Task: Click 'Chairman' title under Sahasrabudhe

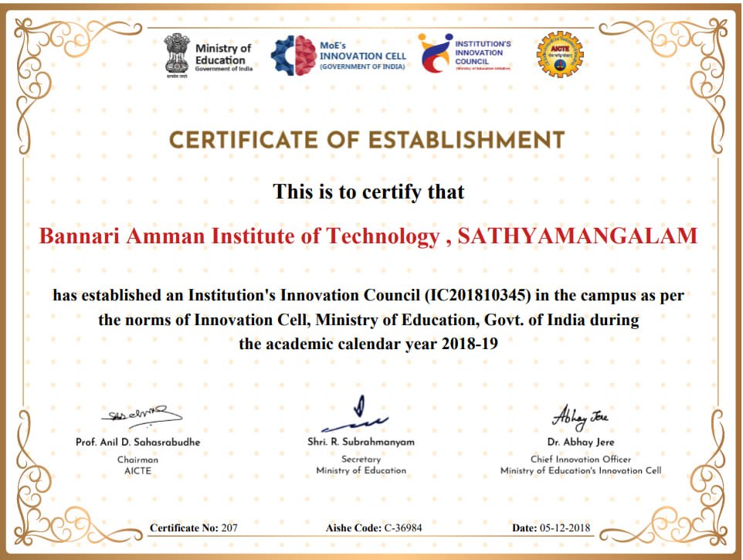Action: coord(138,460)
